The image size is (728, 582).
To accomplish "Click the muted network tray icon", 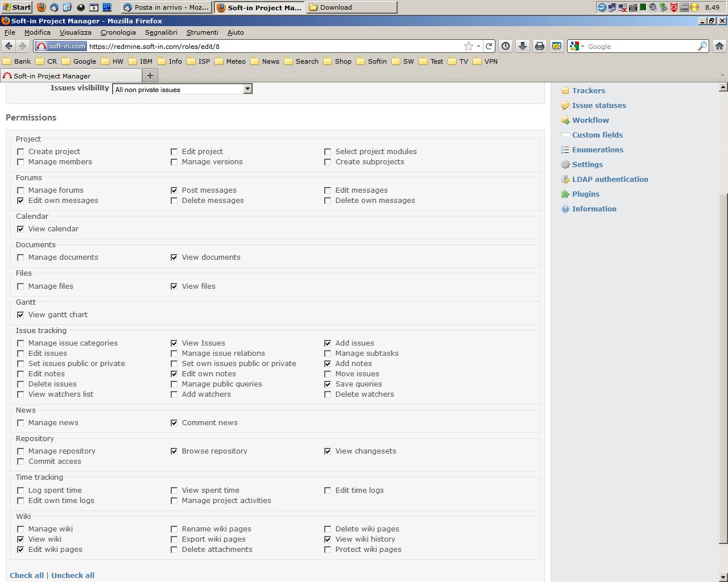I will tap(622, 7).
